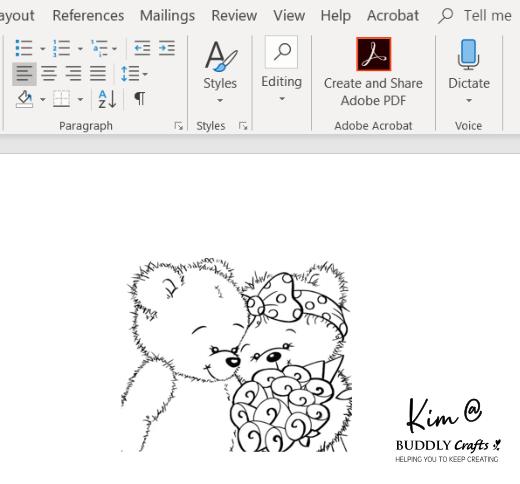This screenshot has width=520, height=484.
Task: Open the Mailings tab
Action: (x=167, y=16)
